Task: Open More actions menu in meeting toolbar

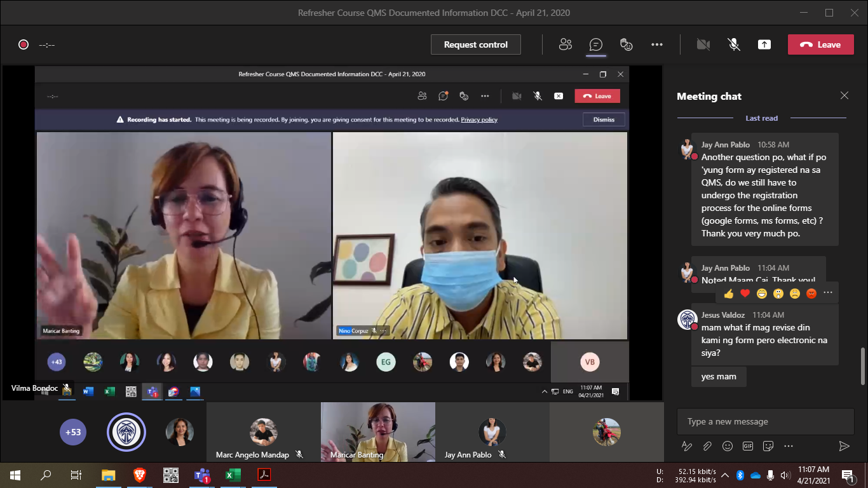Action: (x=657, y=44)
